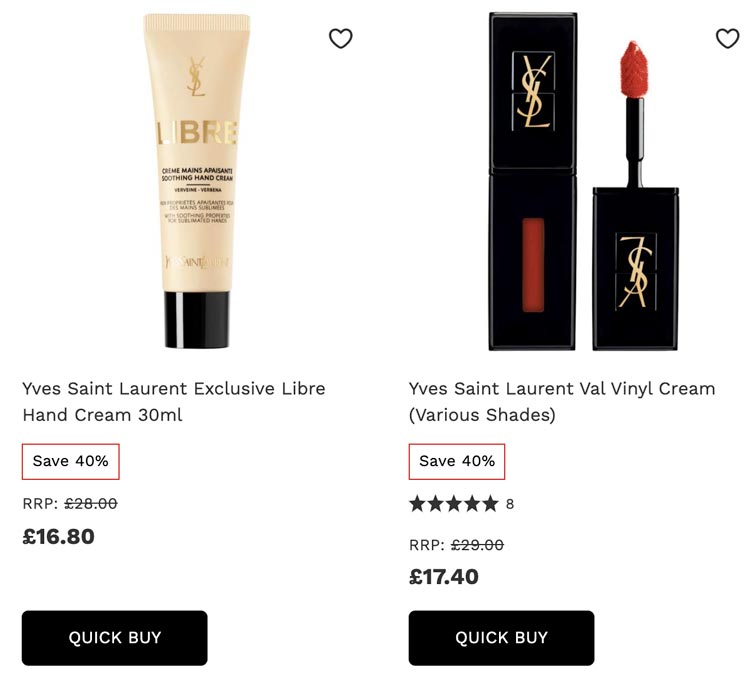The height and width of the screenshot is (678, 750).
Task: Open the five-star rating for Vinyl Cream
Action: pyautogui.click(x=454, y=503)
